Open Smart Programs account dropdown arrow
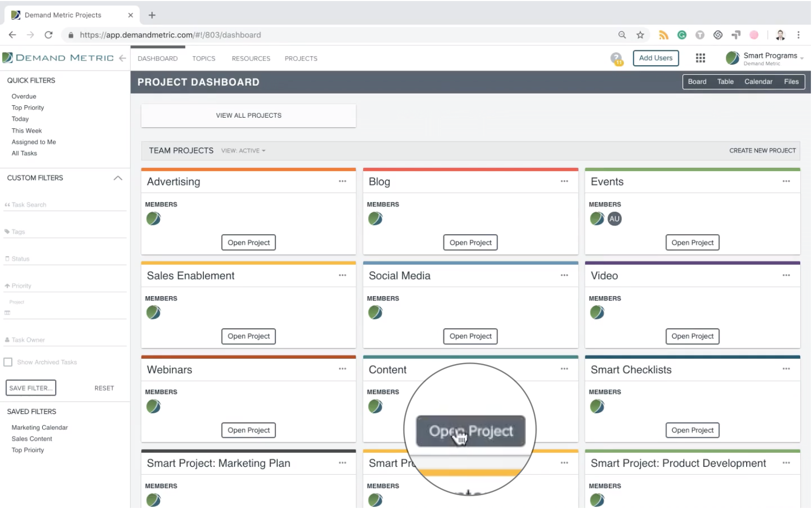Screen dimensions: 812x509 [x=802, y=58]
